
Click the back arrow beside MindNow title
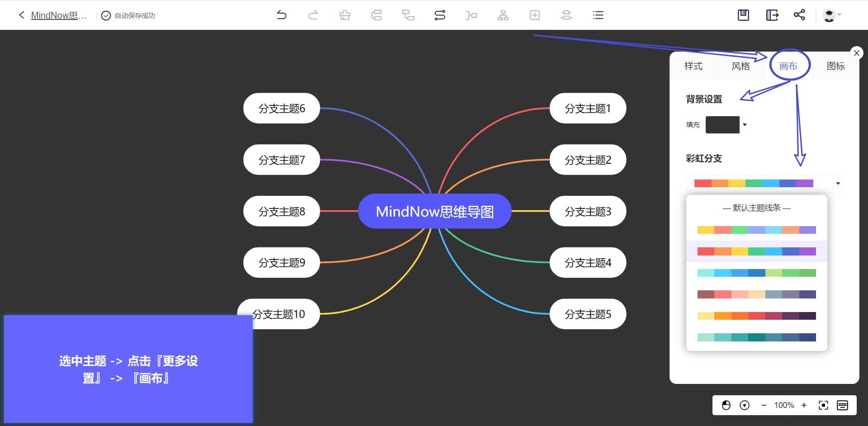click(21, 15)
